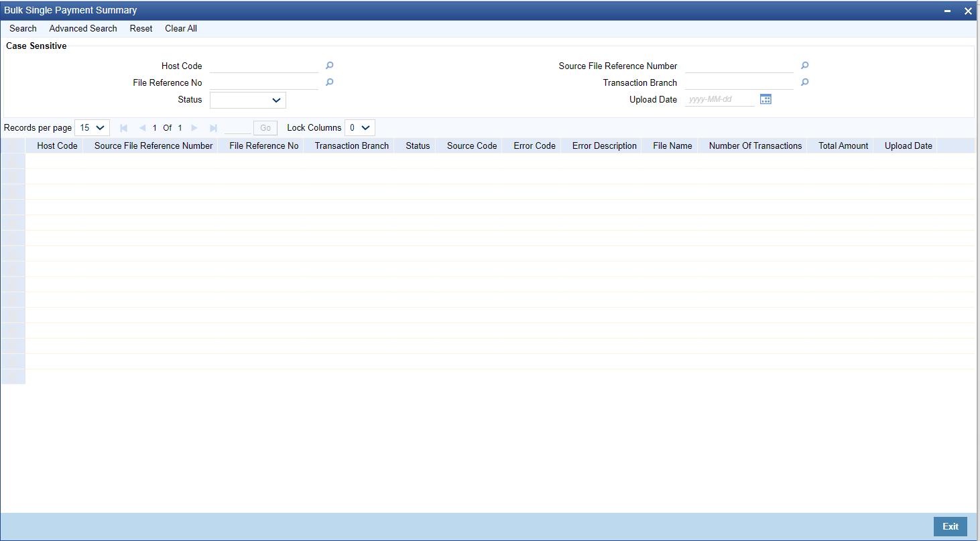
Task: Sort by Transaction Branch column header
Action: click(352, 145)
